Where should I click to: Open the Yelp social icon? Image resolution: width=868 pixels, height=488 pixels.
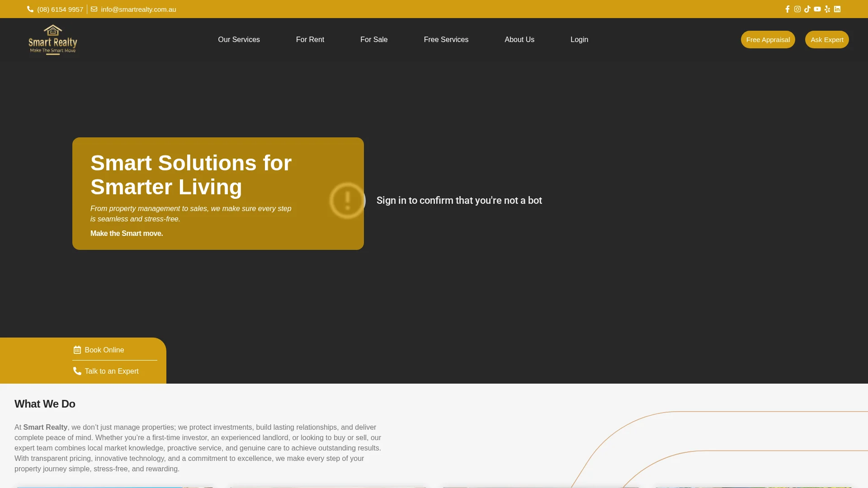point(827,9)
